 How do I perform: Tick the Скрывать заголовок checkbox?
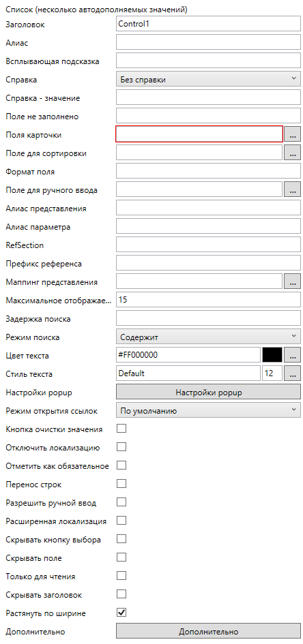[x=121, y=594]
